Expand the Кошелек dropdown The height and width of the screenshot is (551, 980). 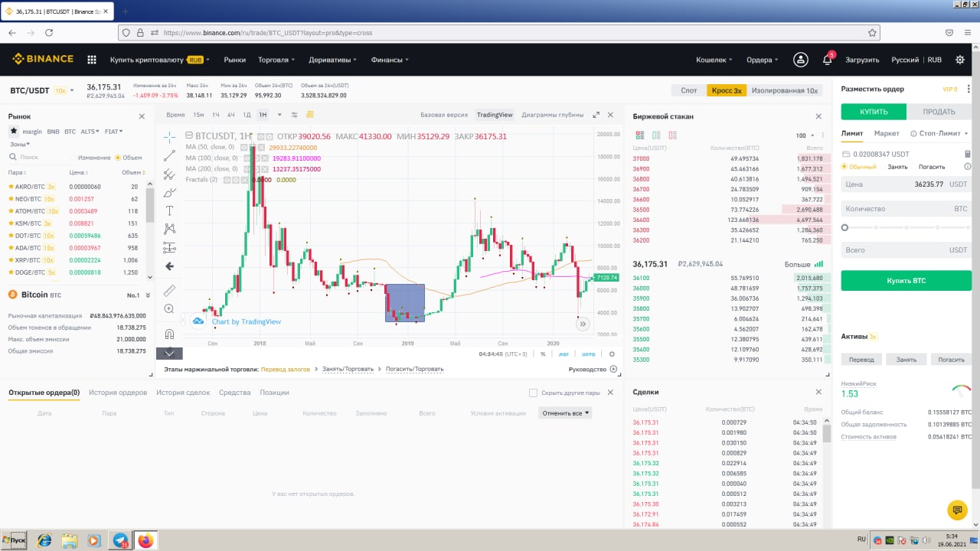[714, 60]
